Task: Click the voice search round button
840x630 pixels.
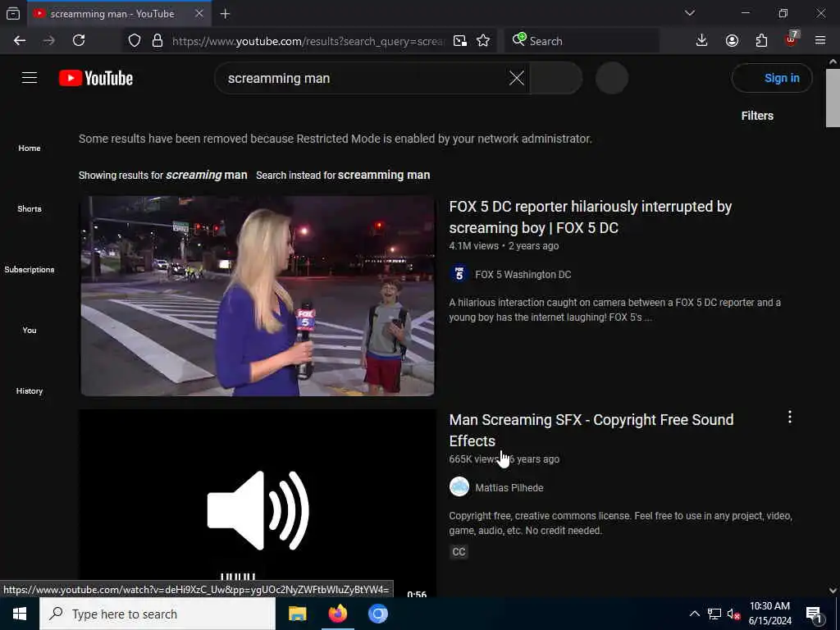Action: click(612, 78)
